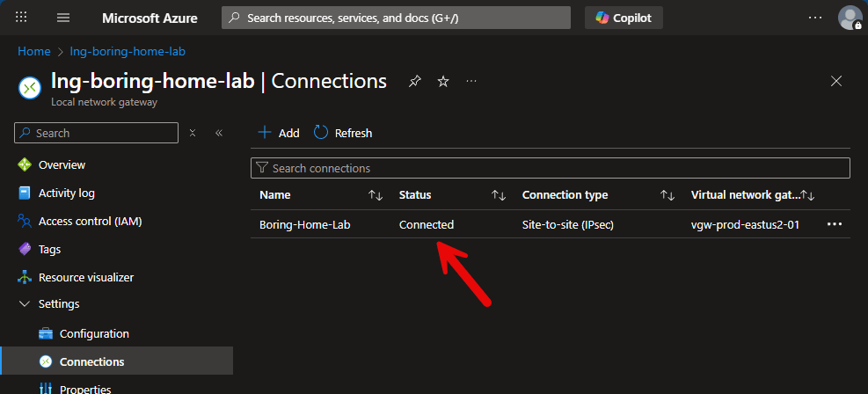Image resolution: width=868 pixels, height=394 pixels.
Task: Click the local network gateway resource icon
Action: point(30,87)
